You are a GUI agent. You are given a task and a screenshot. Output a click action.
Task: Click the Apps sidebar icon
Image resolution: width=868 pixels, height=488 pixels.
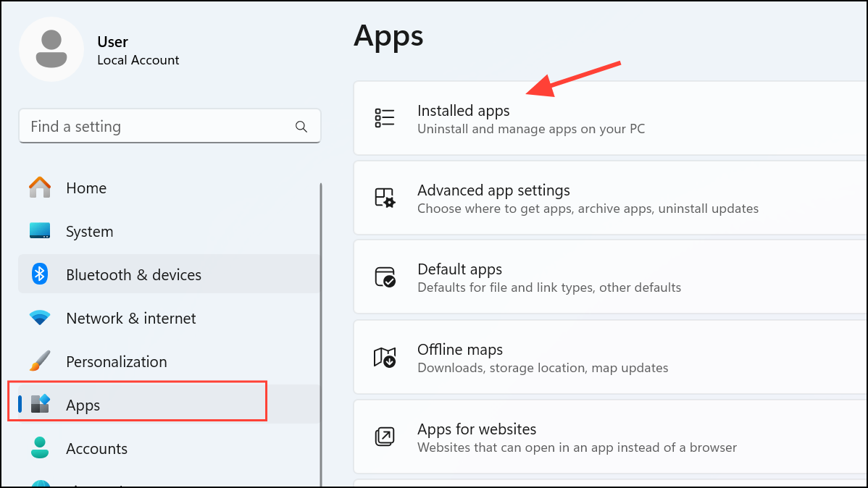click(x=41, y=405)
